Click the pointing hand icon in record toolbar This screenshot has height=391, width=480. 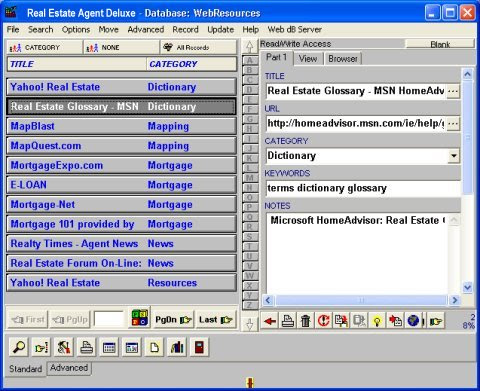[x=435, y=321]
